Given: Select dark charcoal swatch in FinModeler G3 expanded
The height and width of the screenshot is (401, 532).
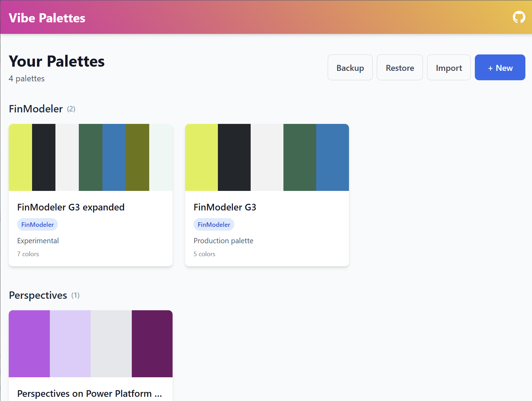Looking at the screenshot, I should click(44, 157).
